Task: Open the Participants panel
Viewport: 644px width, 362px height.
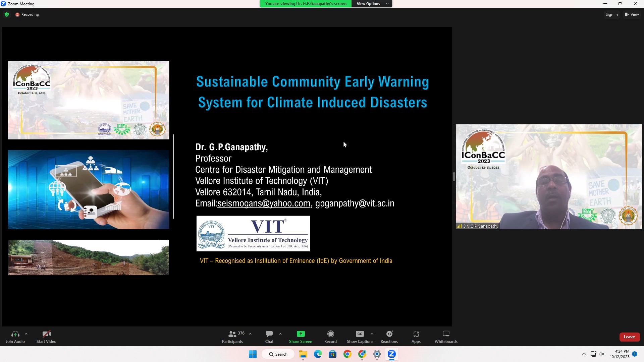Action: [x=232, y=337]
